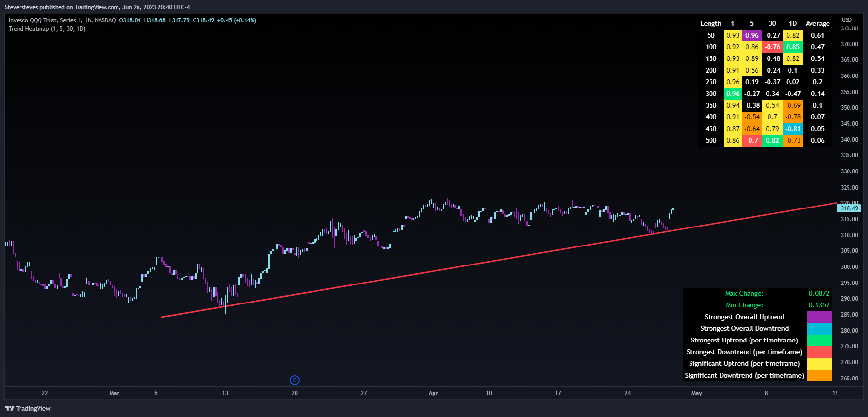Click the purple 0.96 cell in row 50

752,35
